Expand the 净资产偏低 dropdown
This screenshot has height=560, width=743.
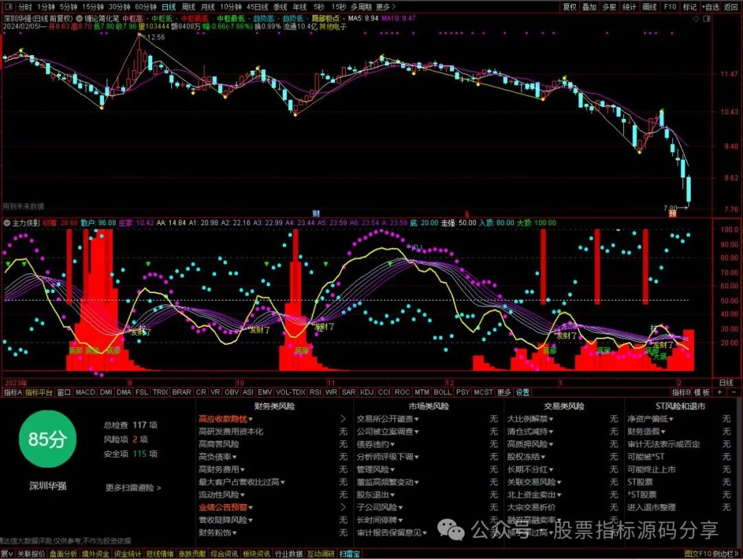(x=671, y=419)
